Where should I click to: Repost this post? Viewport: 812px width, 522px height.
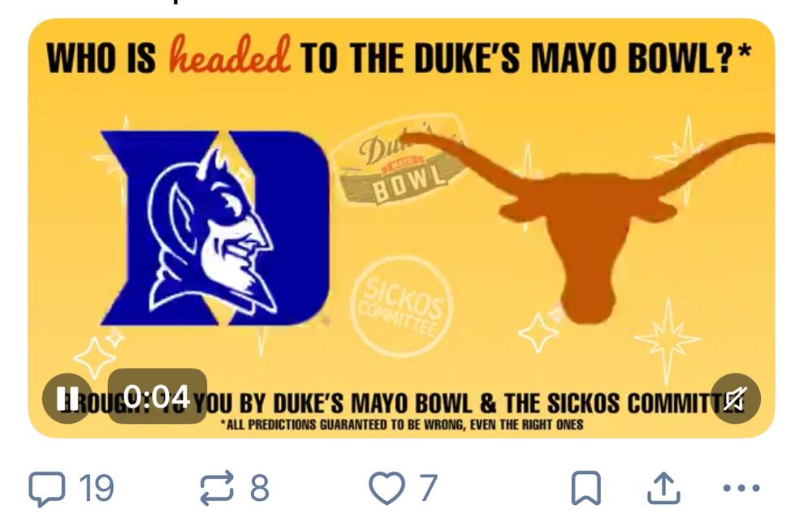click(215, 487)
